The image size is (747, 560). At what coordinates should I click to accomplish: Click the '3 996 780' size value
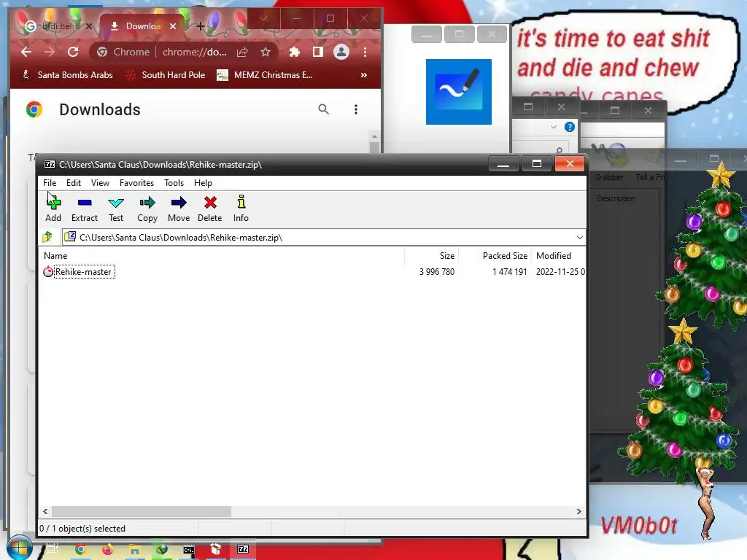[437, 272]
